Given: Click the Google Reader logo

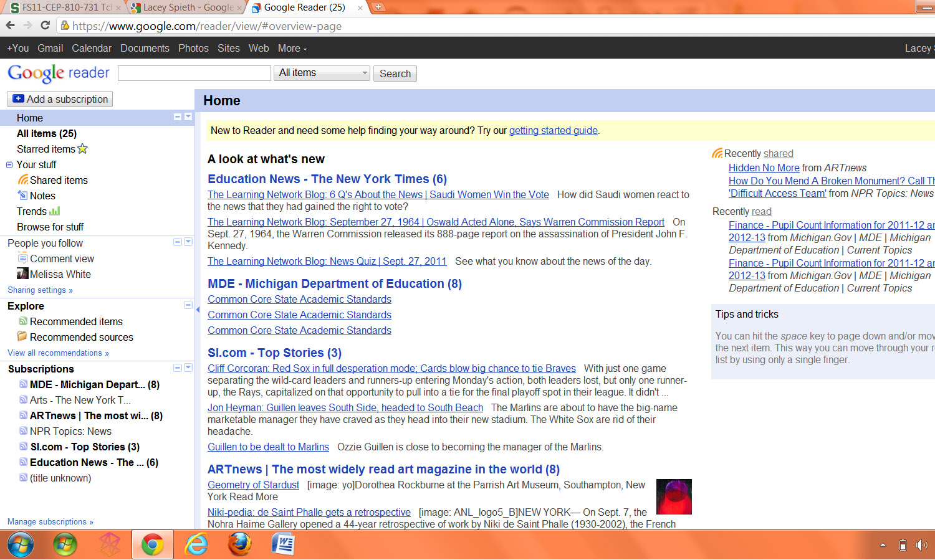Looking at the screenshot, I should tap(59, 73).
